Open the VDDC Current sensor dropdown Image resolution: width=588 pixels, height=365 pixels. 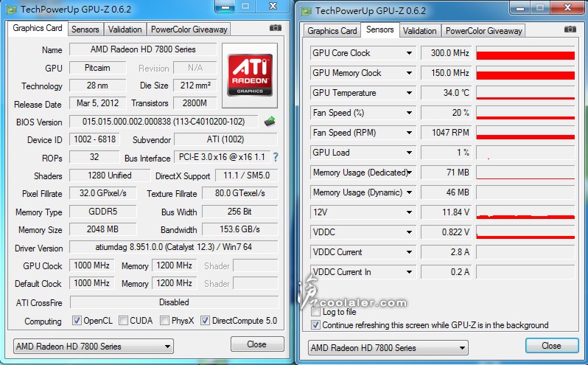(x=409, y=252)
